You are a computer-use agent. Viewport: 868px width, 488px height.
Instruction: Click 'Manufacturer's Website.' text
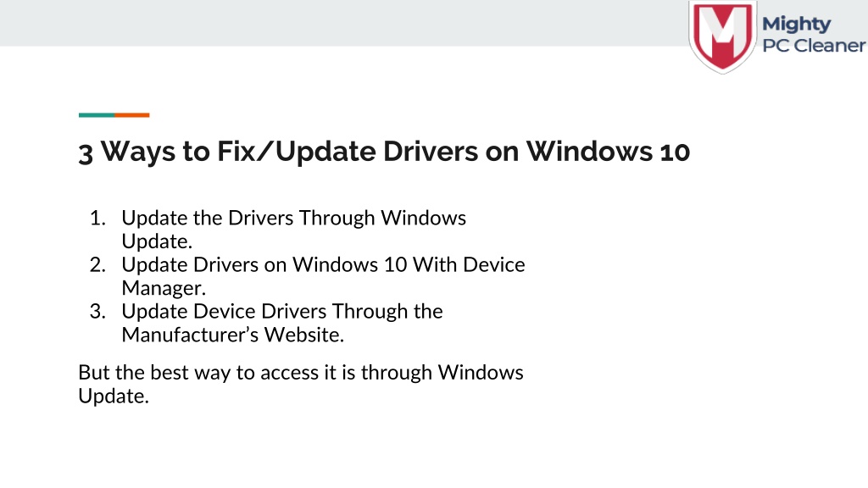click(232, 335)
